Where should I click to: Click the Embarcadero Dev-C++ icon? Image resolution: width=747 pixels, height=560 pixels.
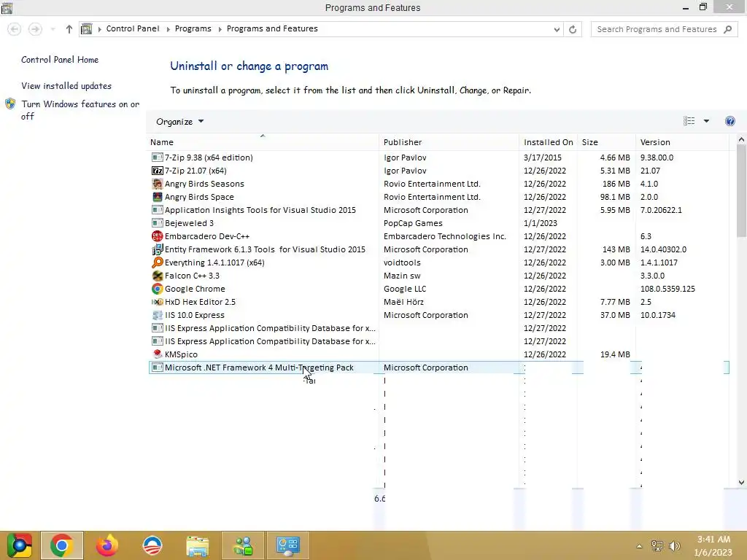tap(158, 236)
